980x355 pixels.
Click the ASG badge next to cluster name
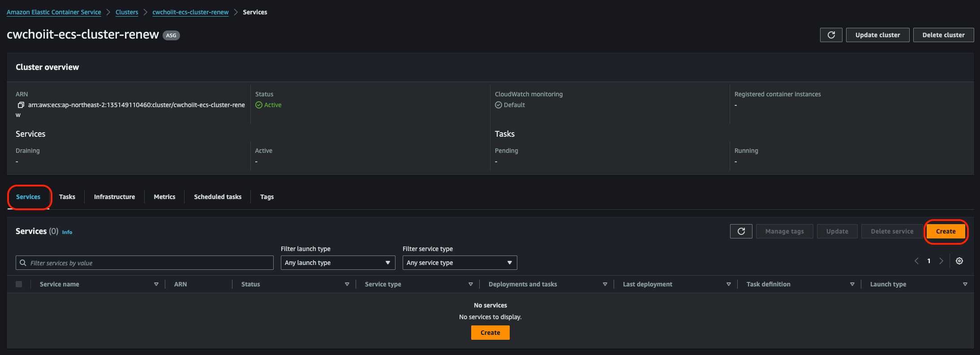tap(171, 35)
